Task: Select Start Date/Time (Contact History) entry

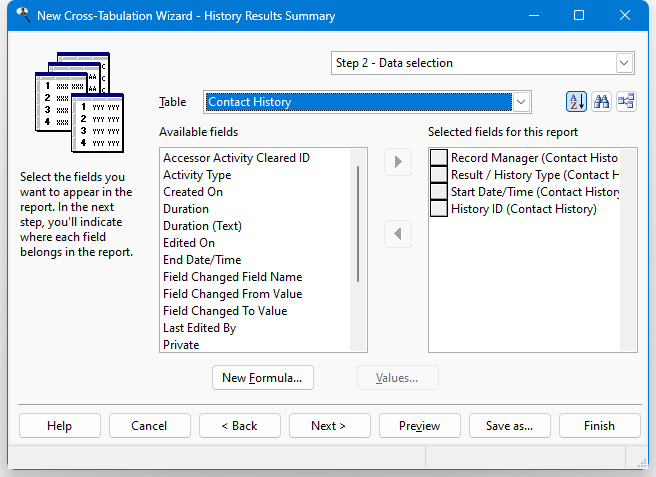Action: point(534,192)
